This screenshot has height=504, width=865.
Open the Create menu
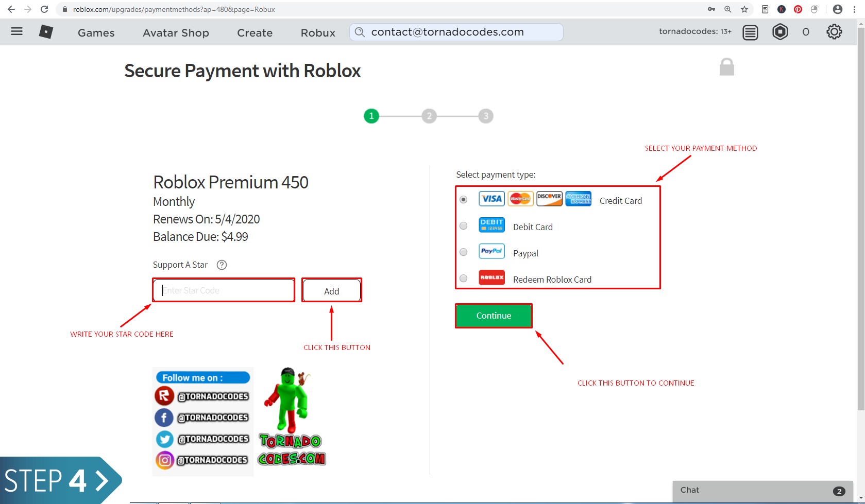coord(255,32)
